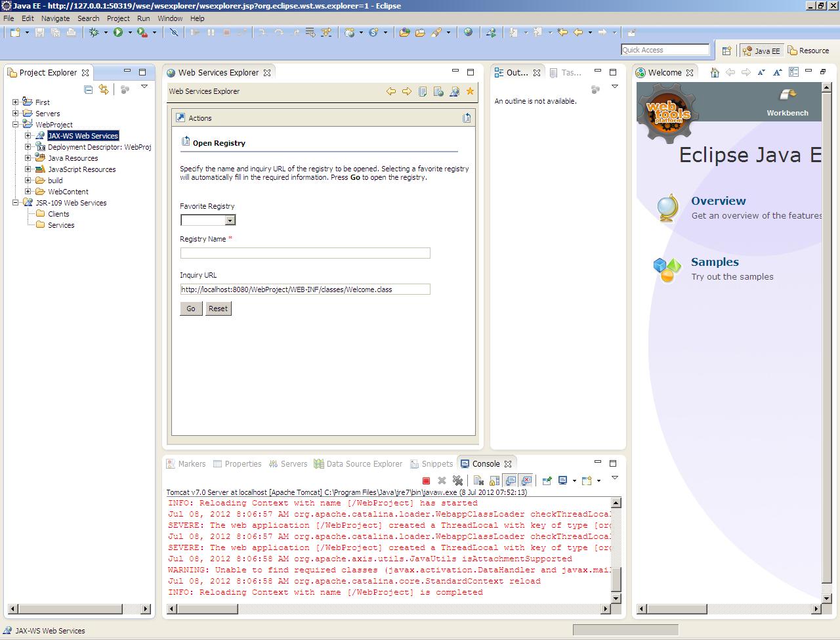Select Deployment Descriptor: WebProject item

[94, 147]
